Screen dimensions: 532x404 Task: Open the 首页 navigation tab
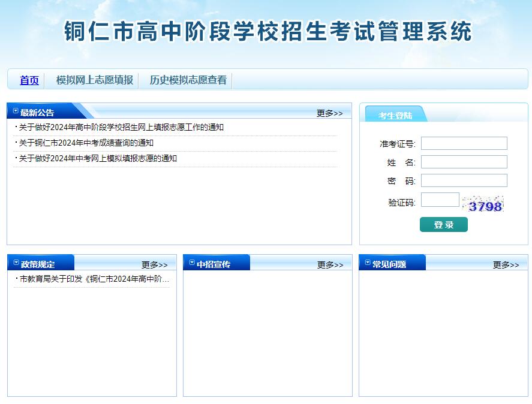(29, 80)
